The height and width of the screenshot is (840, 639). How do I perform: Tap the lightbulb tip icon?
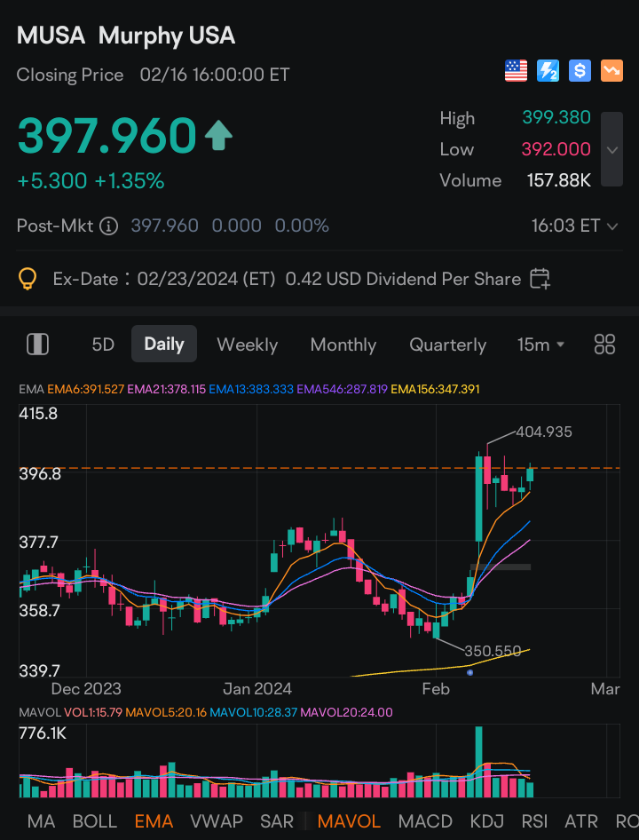[28, 279]
